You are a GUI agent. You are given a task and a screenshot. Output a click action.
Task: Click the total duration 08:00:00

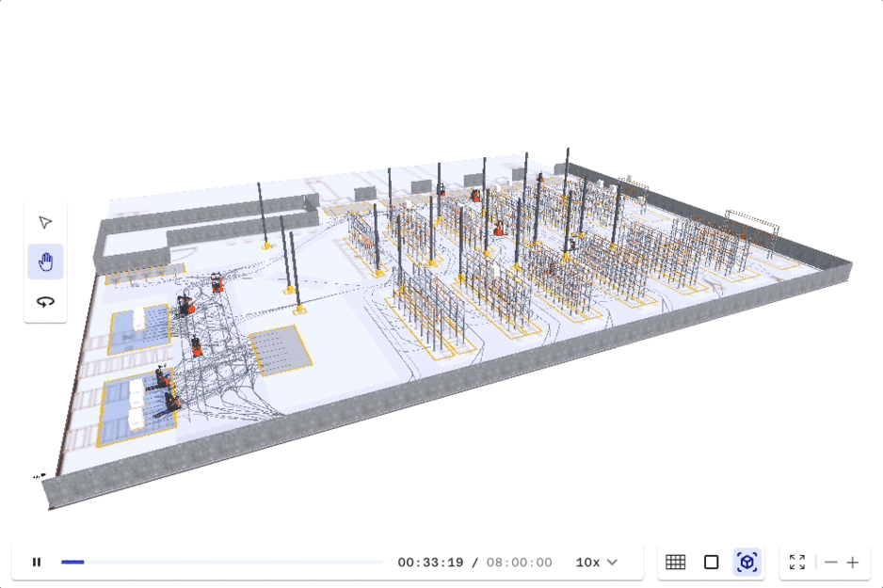pyautogui.click(x=520, y=562)
